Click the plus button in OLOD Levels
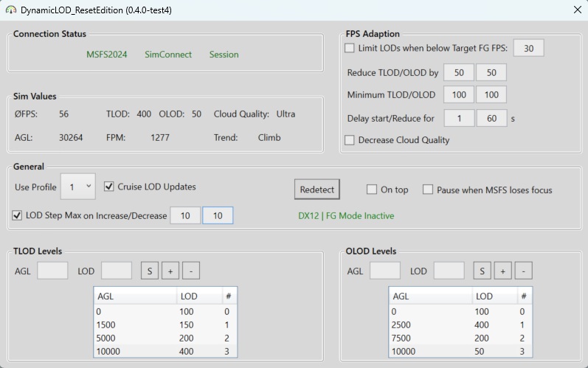Screen dimensions: 588x368 coord(503,271)
